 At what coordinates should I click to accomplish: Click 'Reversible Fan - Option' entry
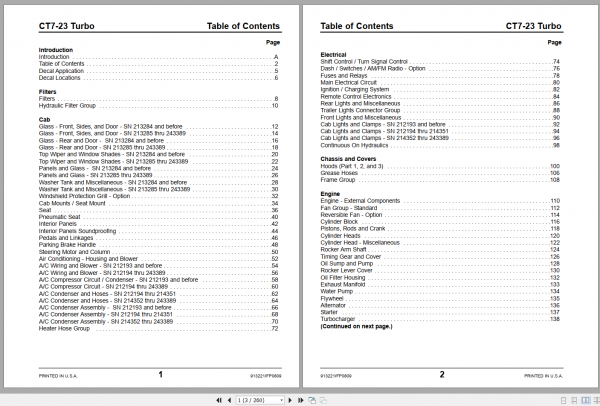click(x=351, y=215)
